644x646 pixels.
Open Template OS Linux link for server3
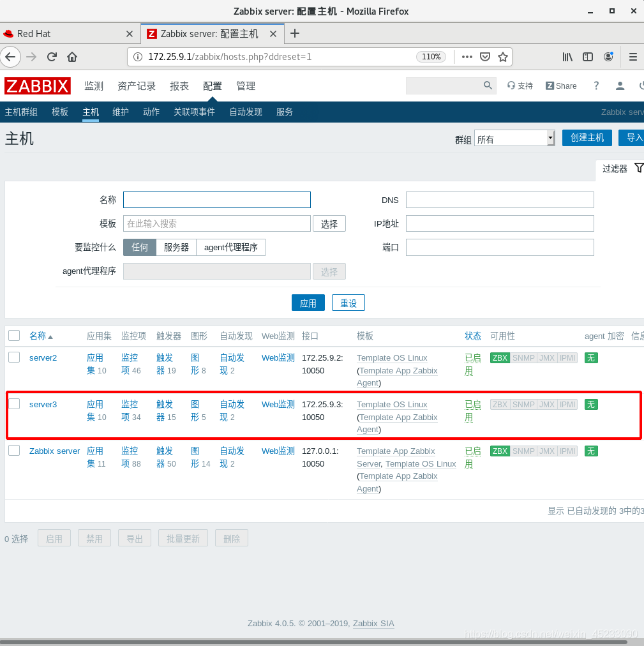392,405
